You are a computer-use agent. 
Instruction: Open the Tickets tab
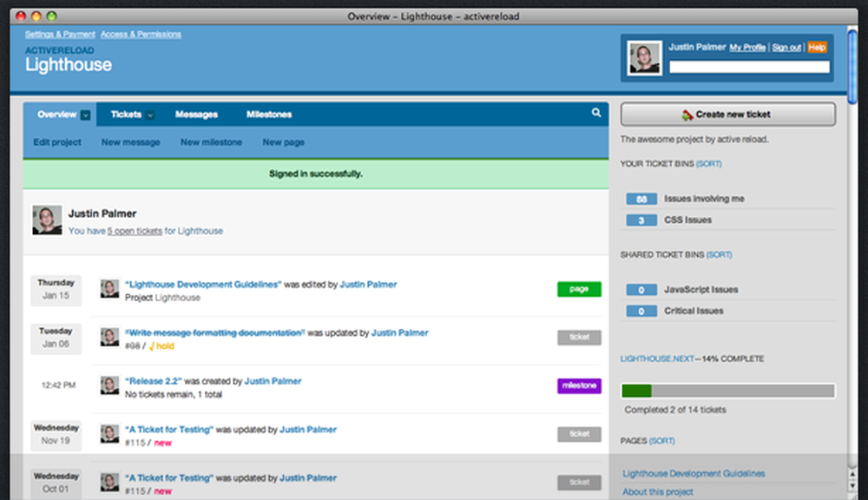[x=126, y=115]
